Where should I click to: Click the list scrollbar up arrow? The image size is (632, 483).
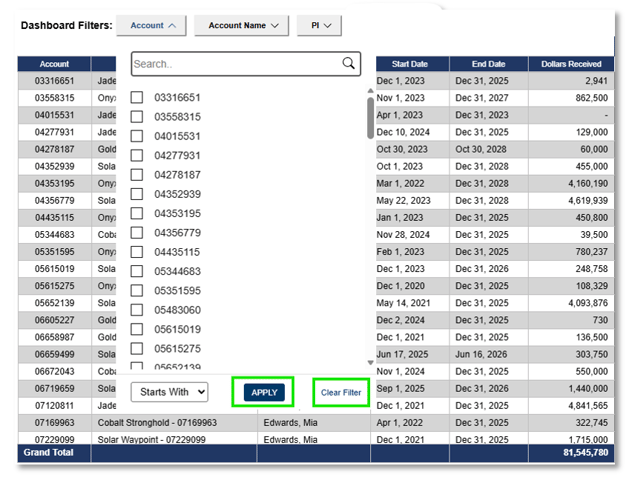click(x=370, y=91)
